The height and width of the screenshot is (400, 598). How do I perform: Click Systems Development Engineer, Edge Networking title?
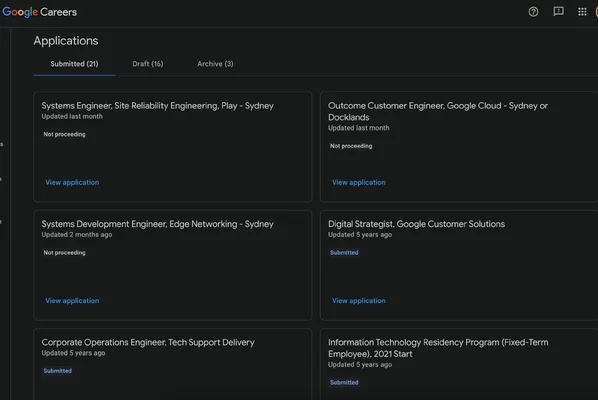click(158, 224)
